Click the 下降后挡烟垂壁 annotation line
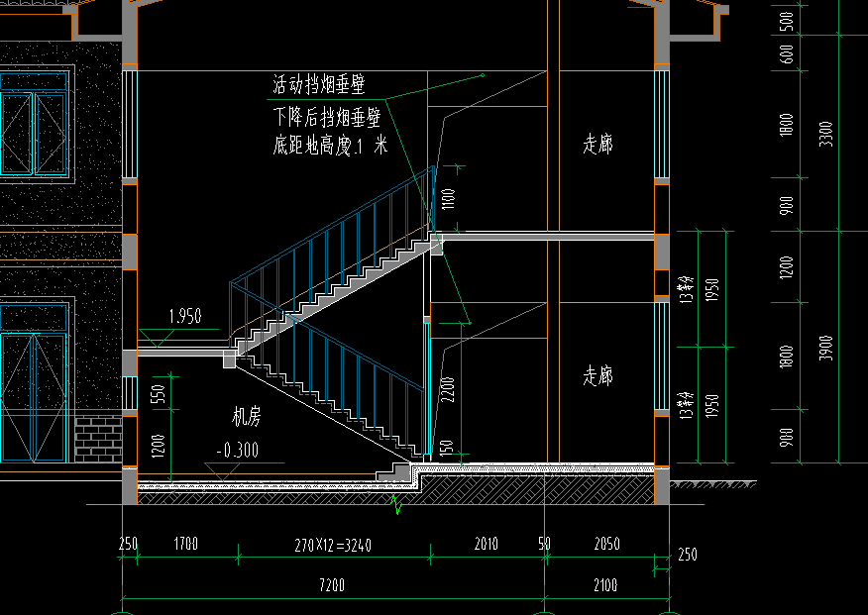This screenshot has height=615, width=868. coord(327,118)
